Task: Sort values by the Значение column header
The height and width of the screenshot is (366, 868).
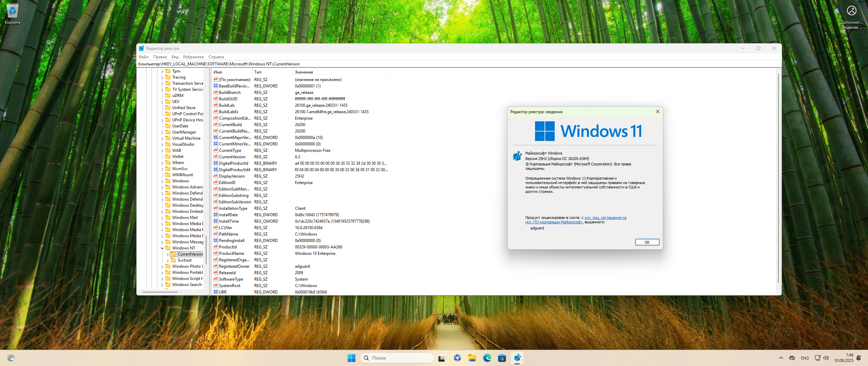Action: (341, 72)
